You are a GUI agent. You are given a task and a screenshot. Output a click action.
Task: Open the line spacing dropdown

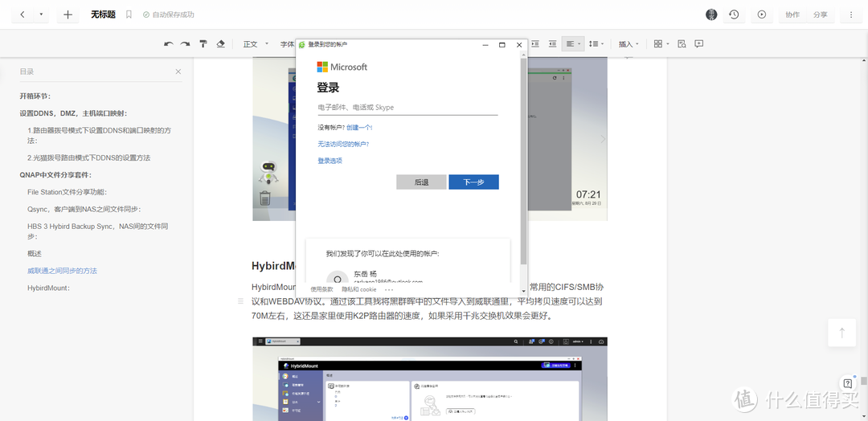click(x=596, y=43)
